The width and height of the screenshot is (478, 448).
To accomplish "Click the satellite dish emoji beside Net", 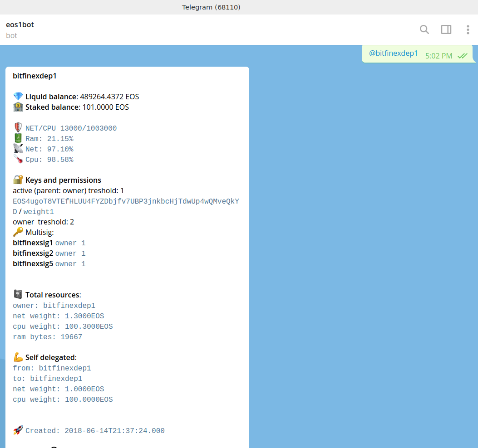I will (x=18, y=149).
